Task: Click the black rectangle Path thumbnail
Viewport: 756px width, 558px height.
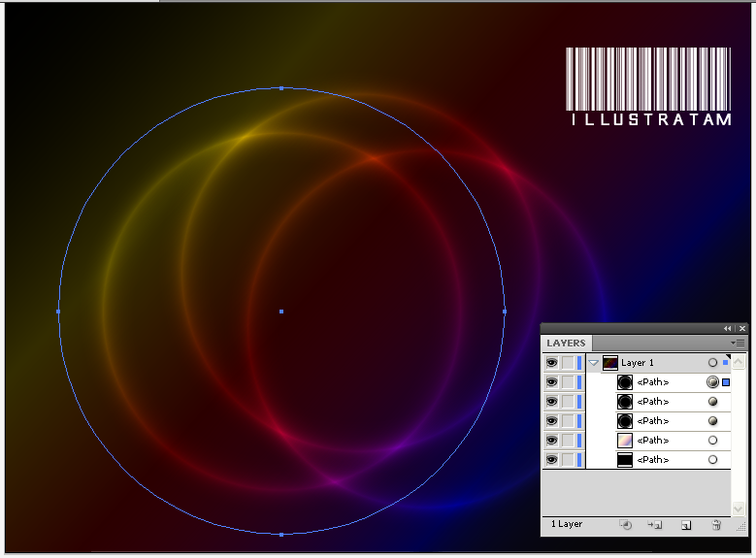Action: click(625, 460)
